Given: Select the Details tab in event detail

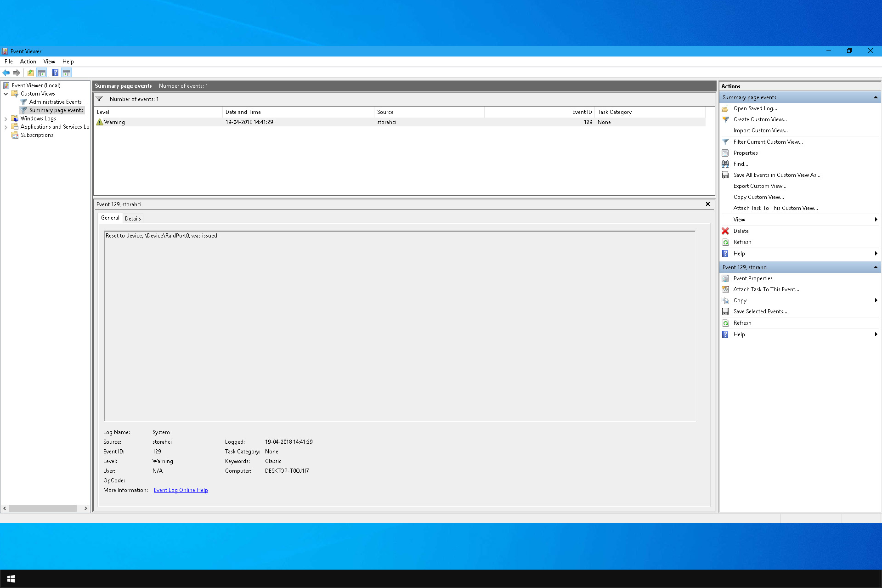Looking at the screenshot, I should (x=132, y=217).
